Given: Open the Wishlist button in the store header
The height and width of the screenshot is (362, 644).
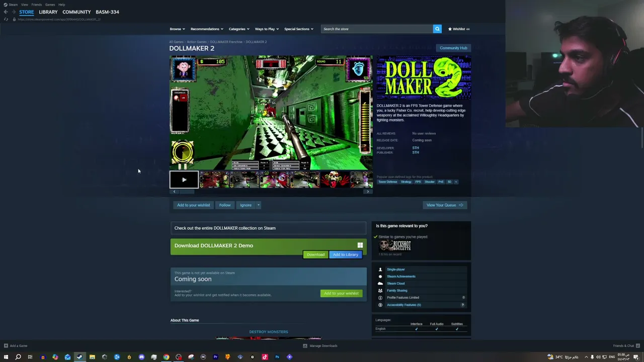Looking at the screenshot, I should pos(458,29).
